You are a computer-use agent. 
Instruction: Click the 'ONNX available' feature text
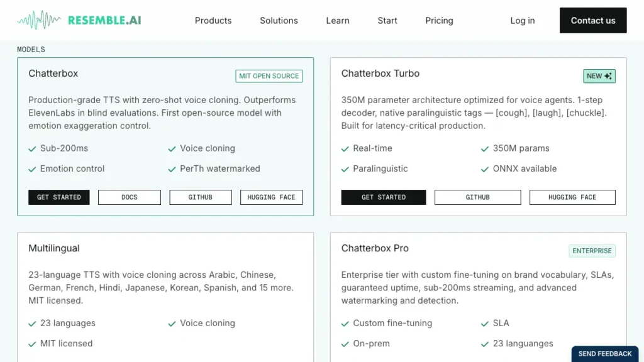525,168
